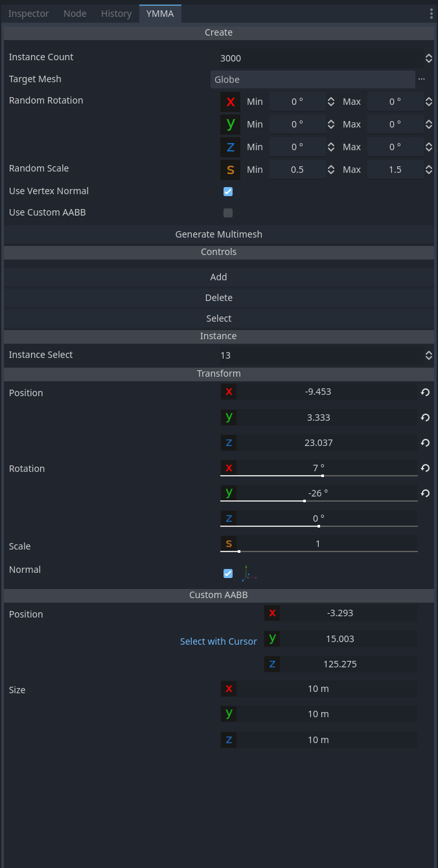The width and height of the screenshot is (438, 868).
Task: Click the revert arrow next to Position y value
Action: point(425,417)
